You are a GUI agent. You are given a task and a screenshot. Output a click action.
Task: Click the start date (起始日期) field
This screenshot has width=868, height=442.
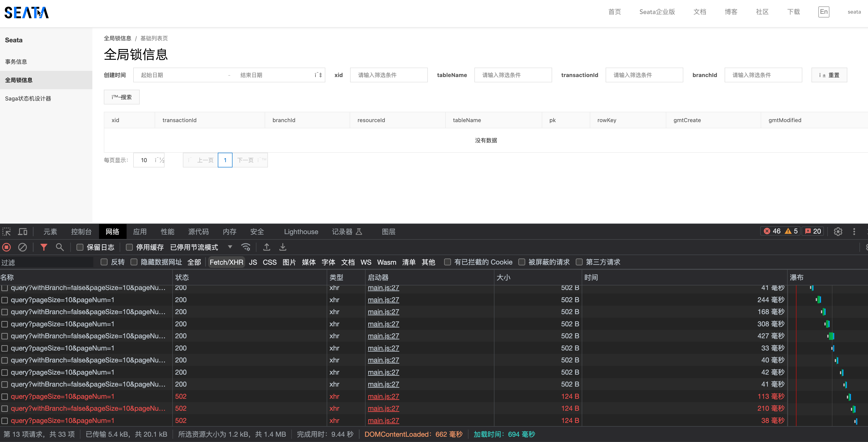point(181,75)
